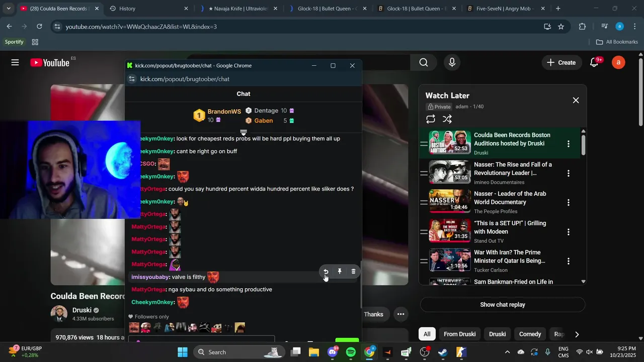Select the Druski filter chip

(498, 334)
